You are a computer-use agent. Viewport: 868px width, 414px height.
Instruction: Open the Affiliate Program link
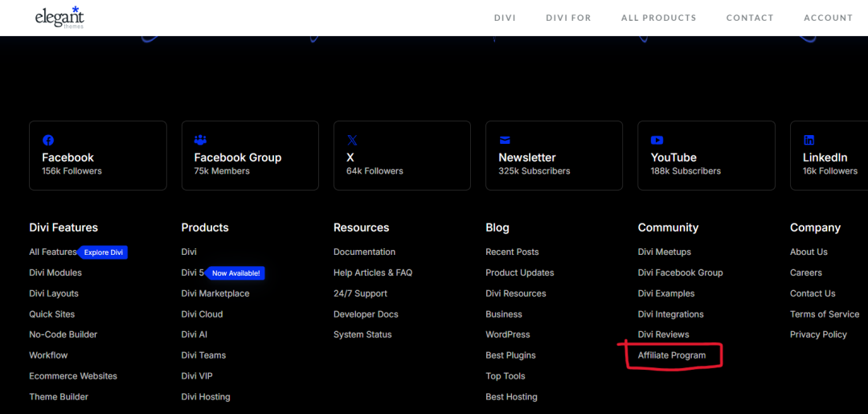(672, 355)
